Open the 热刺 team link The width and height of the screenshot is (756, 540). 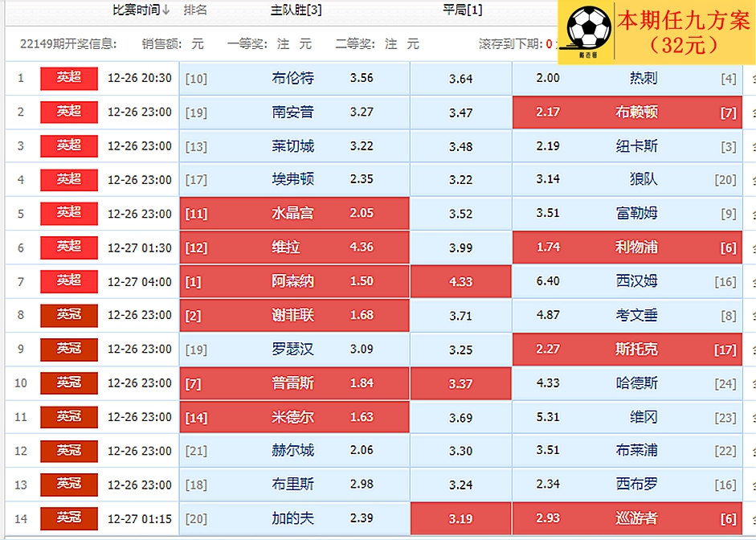pos(643,79)
